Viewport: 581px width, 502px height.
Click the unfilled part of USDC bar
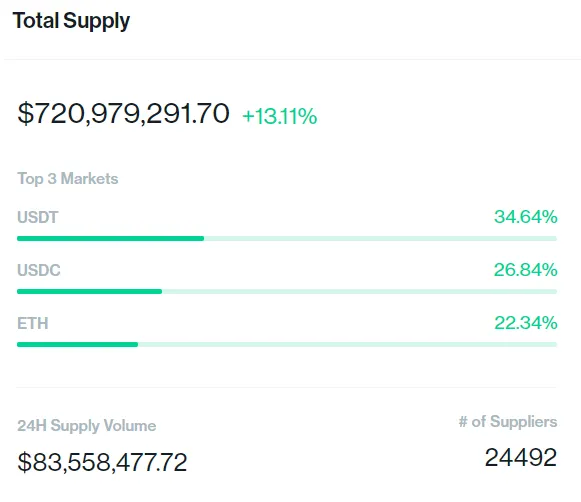pyautogui.click(x=359, y=292)
